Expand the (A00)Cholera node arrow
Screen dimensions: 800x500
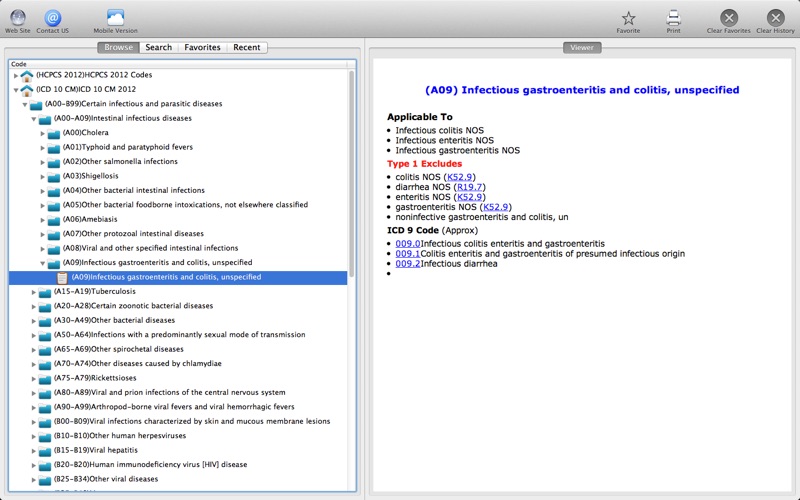[43, 133]
